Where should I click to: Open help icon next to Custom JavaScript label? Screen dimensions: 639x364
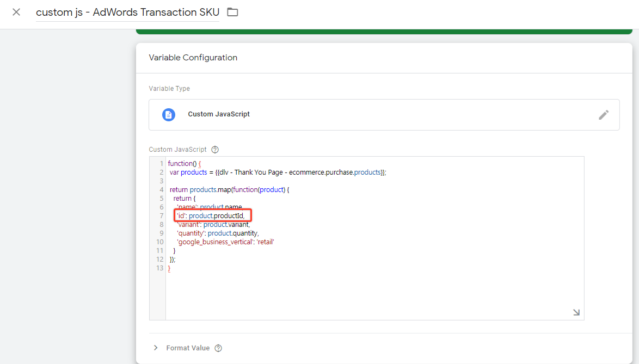[215, 150]
